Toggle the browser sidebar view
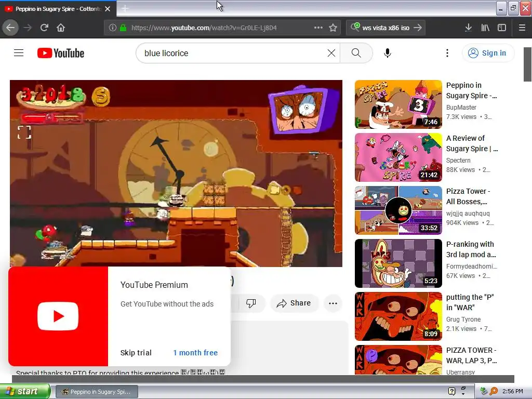The height and width of the screenshot is (399, 532). (502, 28)
